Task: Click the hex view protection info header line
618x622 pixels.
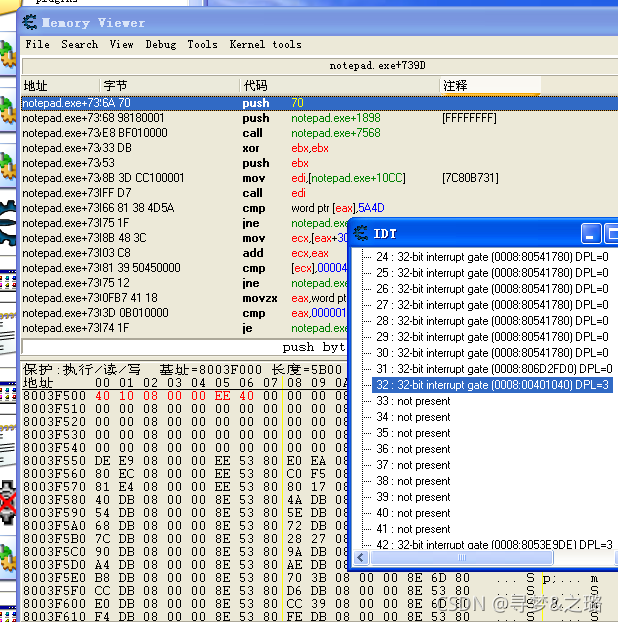Action: coord(184,369)
